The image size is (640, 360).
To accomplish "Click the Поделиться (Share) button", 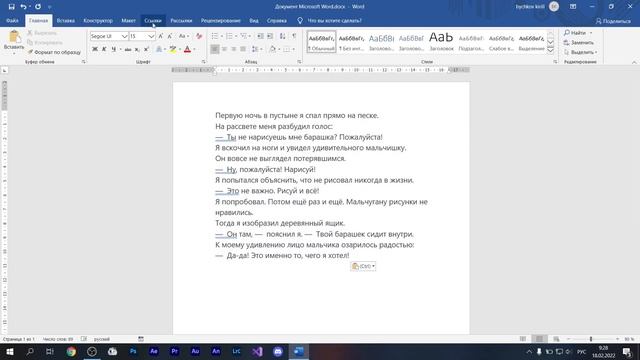I will point(613,21).
